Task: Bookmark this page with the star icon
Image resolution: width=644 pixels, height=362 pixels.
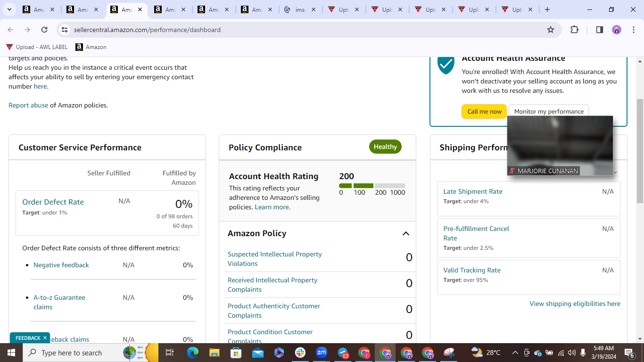Action: pos(551,30)
